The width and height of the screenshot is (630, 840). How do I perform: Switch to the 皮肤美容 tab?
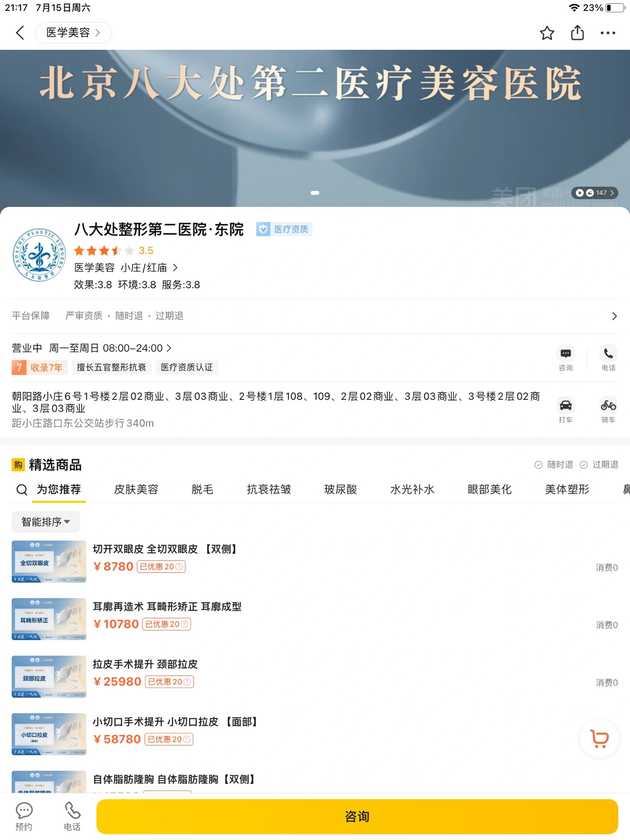(x=136, y=490)
